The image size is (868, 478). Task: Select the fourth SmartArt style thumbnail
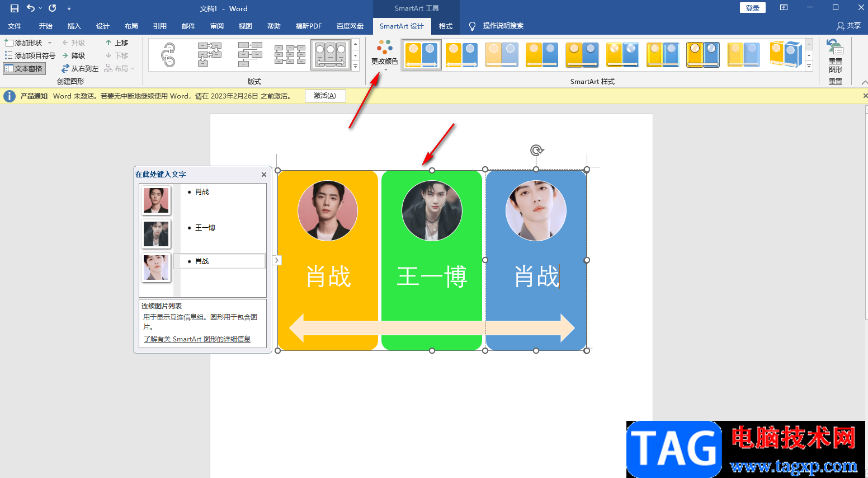542,55
